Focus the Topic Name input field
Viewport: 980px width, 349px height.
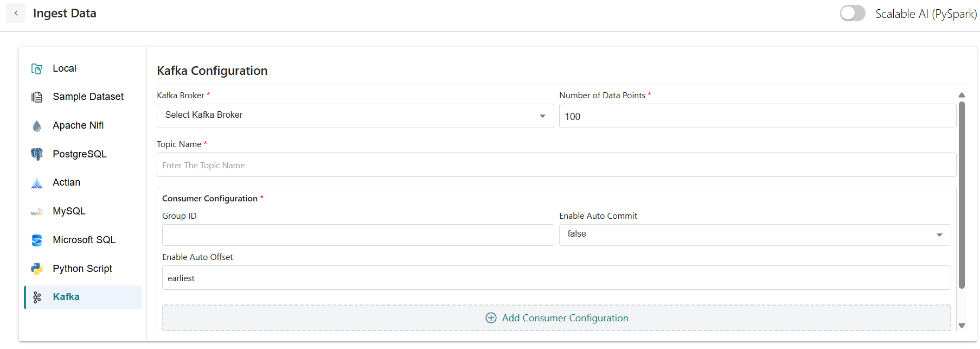click(556, 165)
